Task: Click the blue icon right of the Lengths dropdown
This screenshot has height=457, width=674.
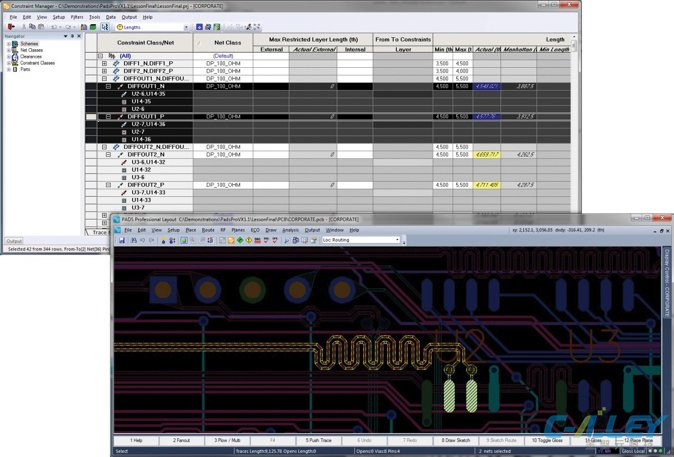Action: coord(199,27)
